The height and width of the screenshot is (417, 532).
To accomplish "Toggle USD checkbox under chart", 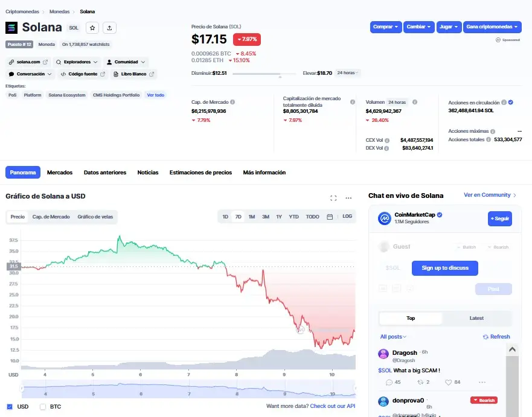I will point(10,407).
